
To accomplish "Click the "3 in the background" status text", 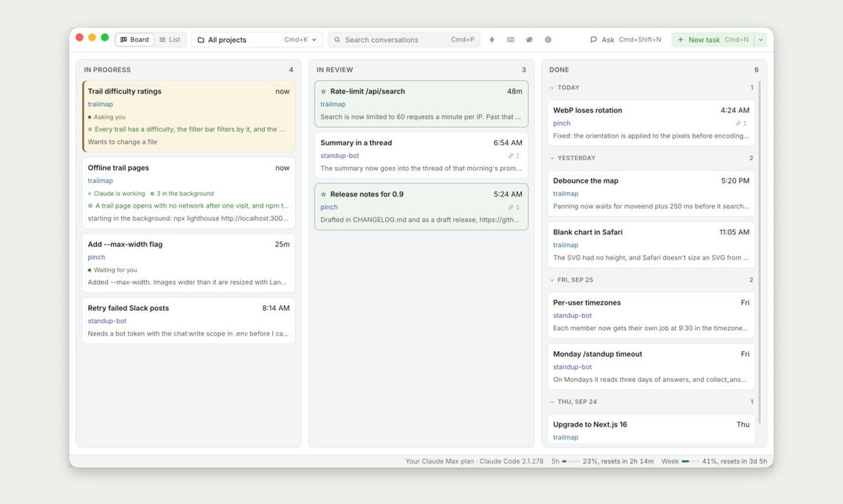I will pyautogui.click(x=185, y=194).
